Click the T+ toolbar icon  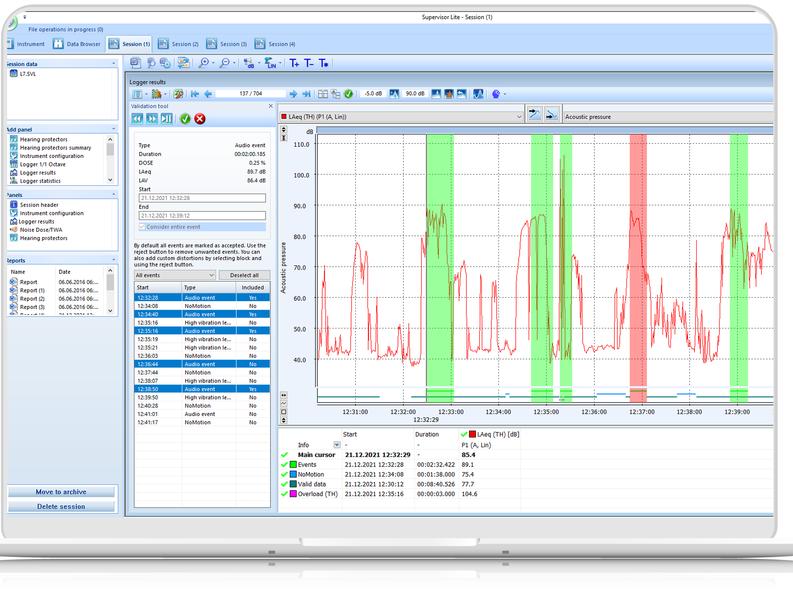[294, 62]
